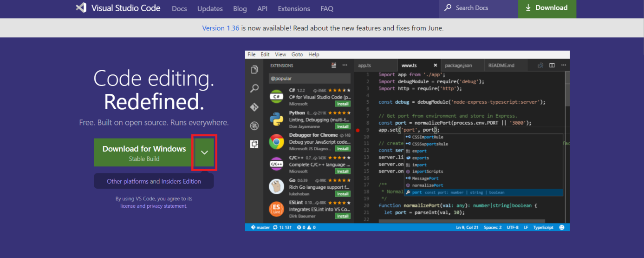Screen dimensions: 644x258
Task: Toggle the breakpoint on line 9
Action: (358, 130)
